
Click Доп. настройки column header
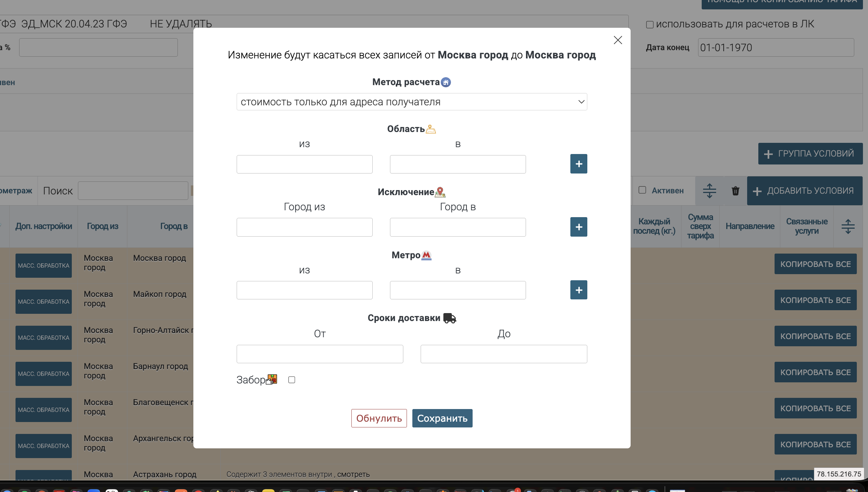click(x=44, y=226)
